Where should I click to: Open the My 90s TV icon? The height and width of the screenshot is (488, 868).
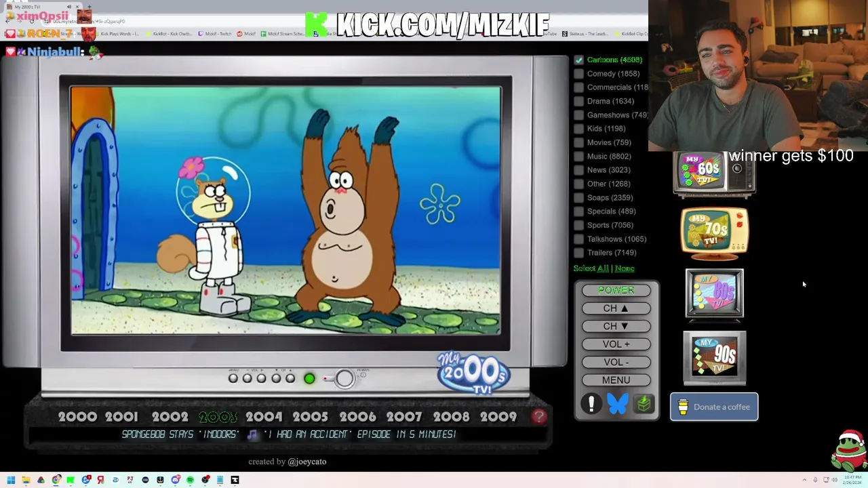coord(715,358)
